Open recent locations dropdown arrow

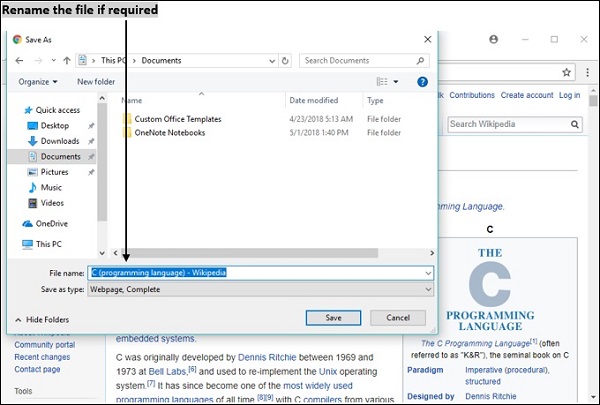(54, 60)
